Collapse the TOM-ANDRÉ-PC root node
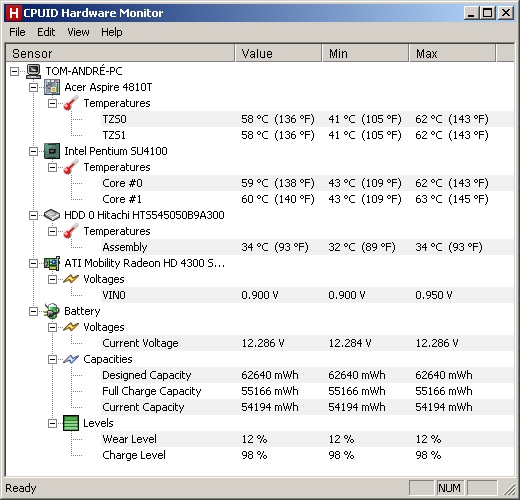Image resolution: width=520 pixels, height=500 pixels. click(x=14, y=71)
